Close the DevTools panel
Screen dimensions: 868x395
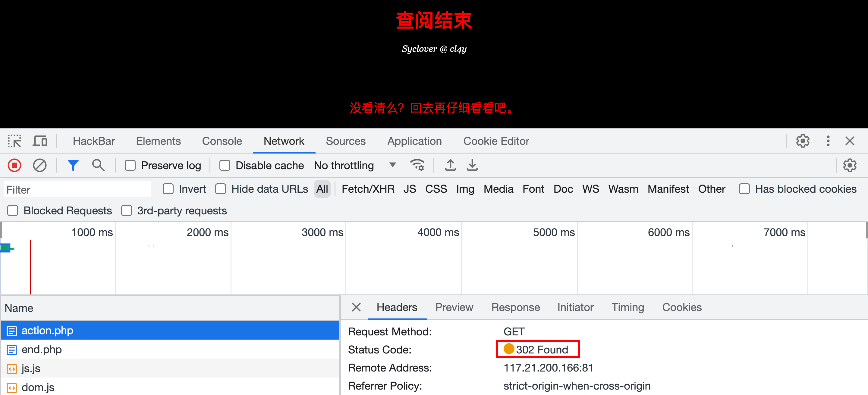coord(850,141)
